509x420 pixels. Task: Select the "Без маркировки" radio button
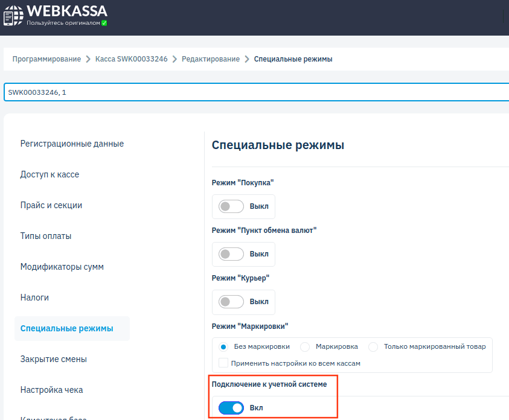[x=223, y=346]
